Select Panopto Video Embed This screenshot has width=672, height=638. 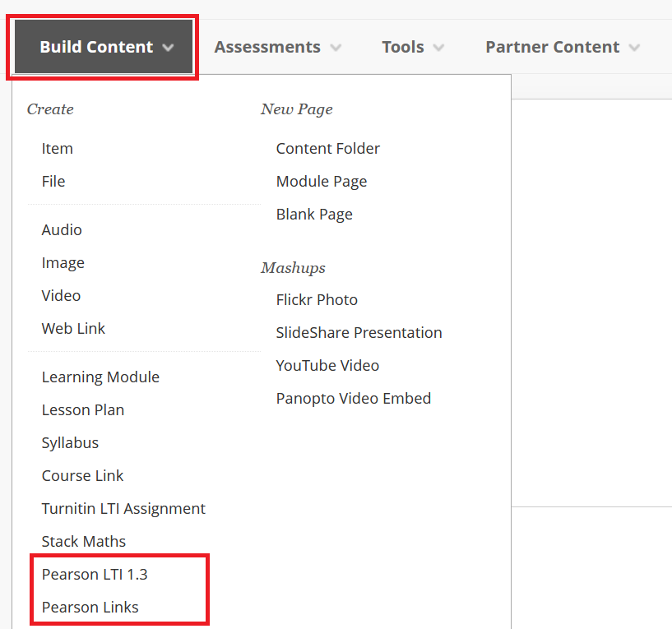tap(354, 399)
